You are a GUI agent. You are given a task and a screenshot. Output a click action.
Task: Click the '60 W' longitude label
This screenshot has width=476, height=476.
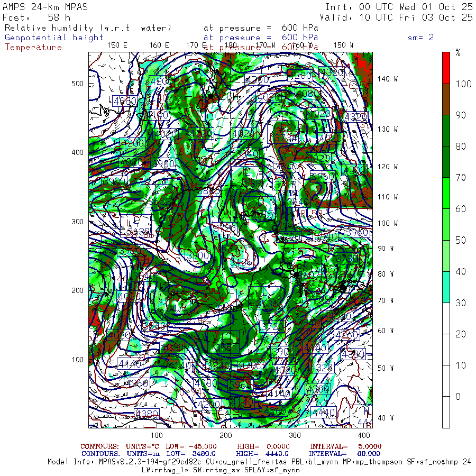click(386, 331)
